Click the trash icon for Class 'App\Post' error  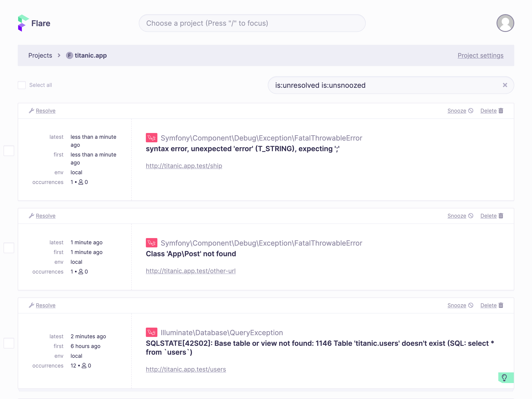501,216
